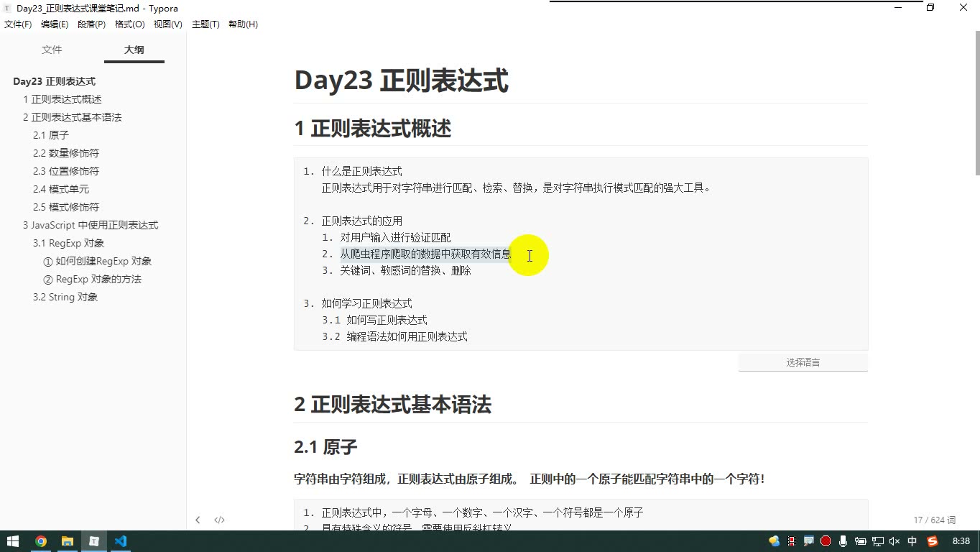Jump to outline section 2.4 模式单元
Screen dimensions: 980x552
tap(61, 189)
